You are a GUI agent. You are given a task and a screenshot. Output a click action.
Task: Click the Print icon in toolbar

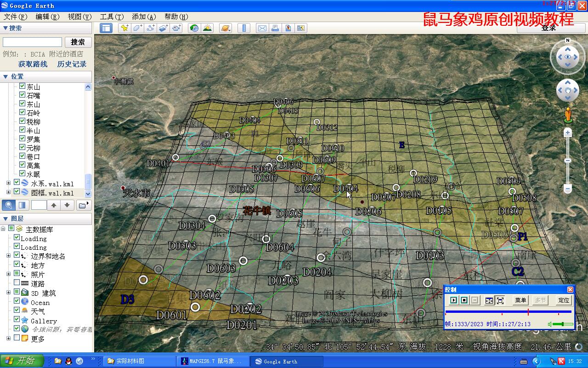point(275,28)
